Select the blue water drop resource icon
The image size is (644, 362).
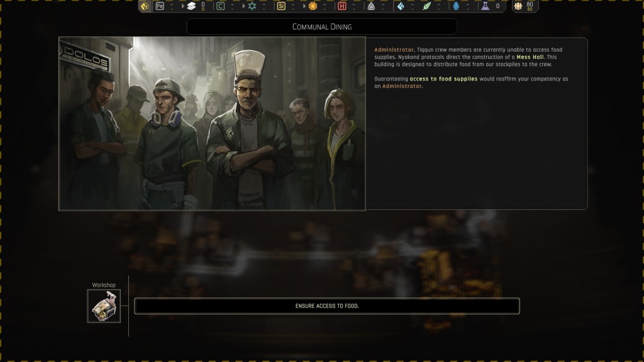click(x=456, y=6)
